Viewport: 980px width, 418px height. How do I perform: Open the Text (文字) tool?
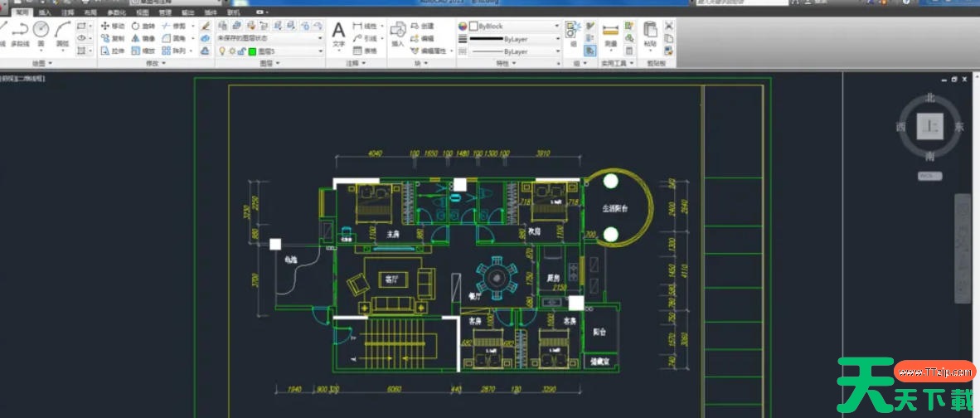point(338,33)
